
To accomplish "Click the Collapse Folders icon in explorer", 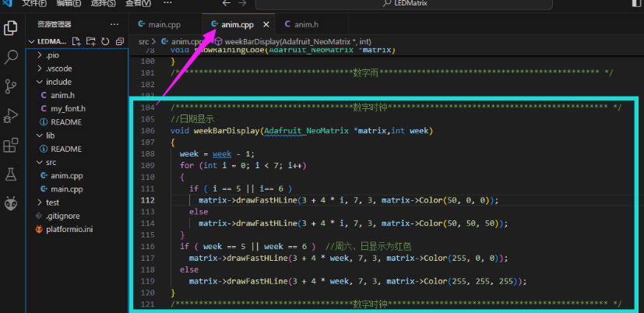I will (119, 41).
